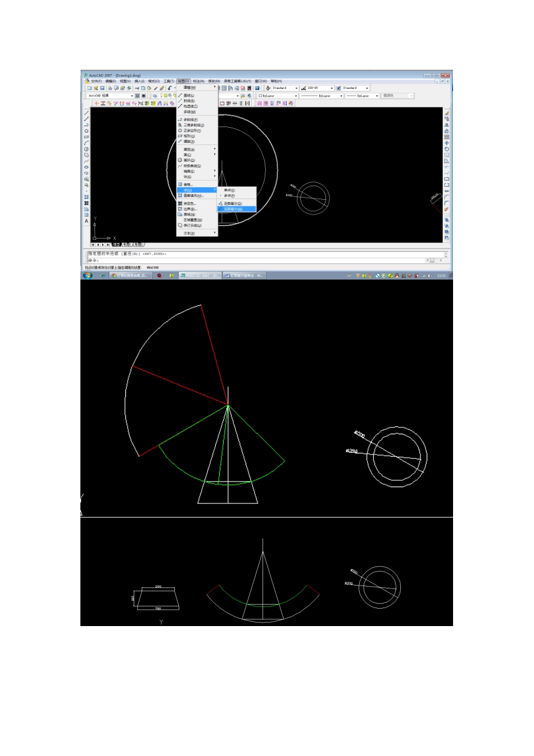Image resolution: width=534 pixels, height=756 pixels.
Task: Choose 修订云线 from the draw menu
Action: pos(197,226)
